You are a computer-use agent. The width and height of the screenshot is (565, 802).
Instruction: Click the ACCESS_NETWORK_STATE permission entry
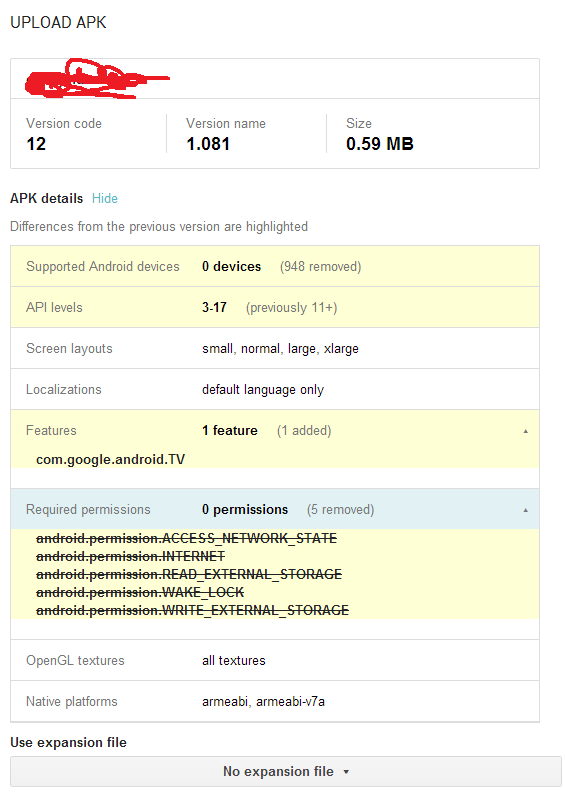click(x=187, y=538)
